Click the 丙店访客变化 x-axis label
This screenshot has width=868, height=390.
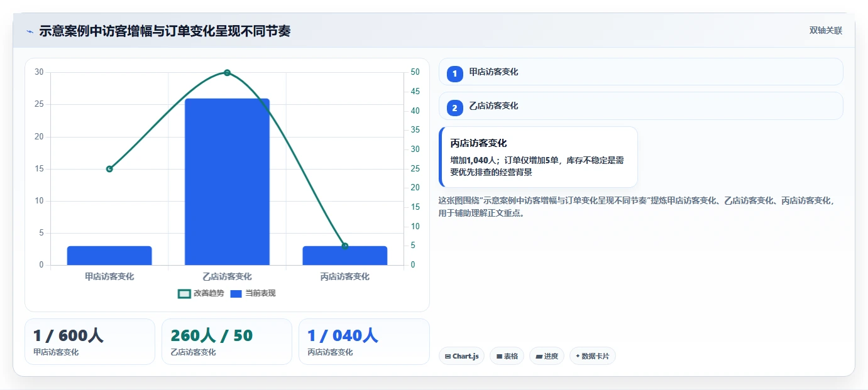pyautogui.click(x=344, y=276)
